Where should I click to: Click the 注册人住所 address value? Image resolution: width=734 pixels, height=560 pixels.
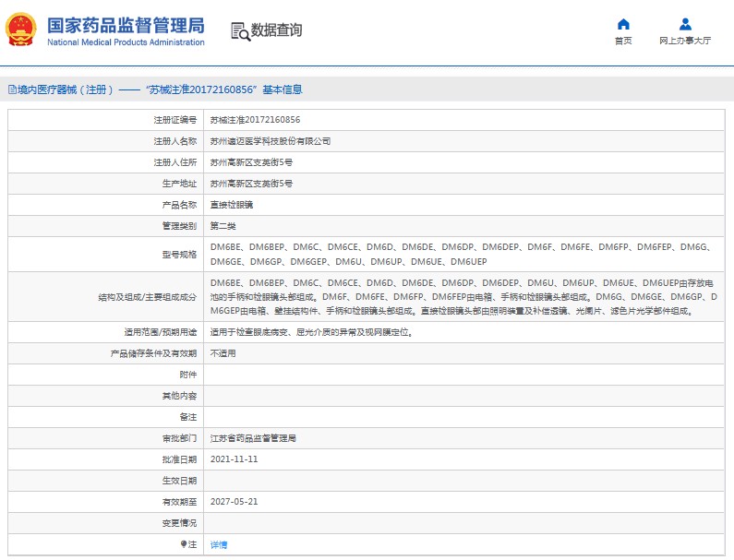pyautogui.click(x=251, y=162)
